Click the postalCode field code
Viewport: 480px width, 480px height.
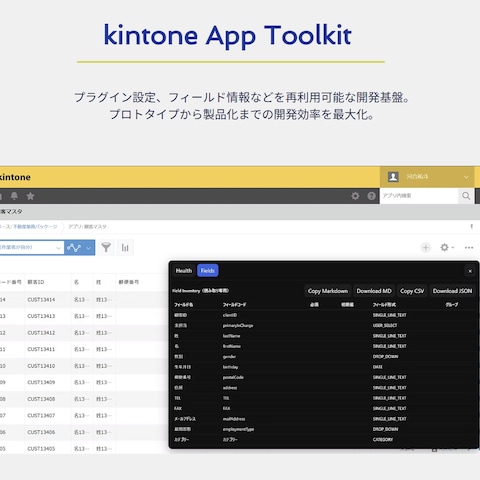tap(233, 377)
